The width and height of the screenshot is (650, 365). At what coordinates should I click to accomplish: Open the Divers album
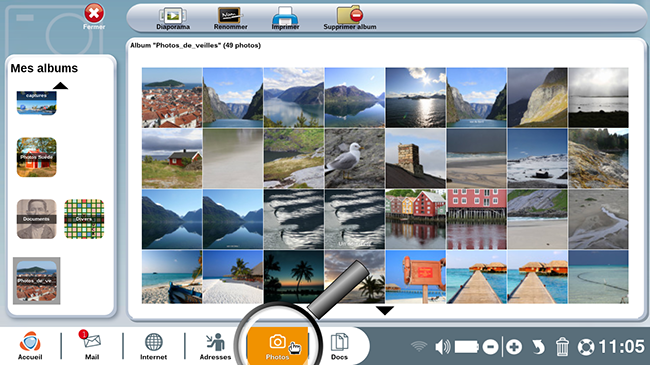point(84,219)
